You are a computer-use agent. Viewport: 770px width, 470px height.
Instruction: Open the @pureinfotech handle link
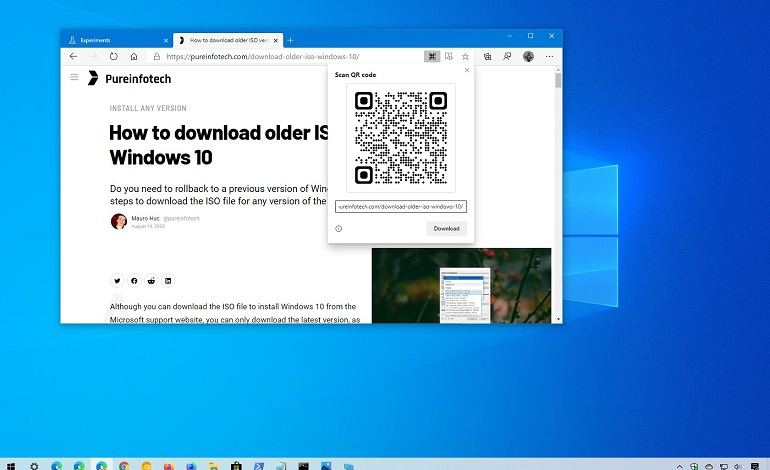tap(181, 218)
